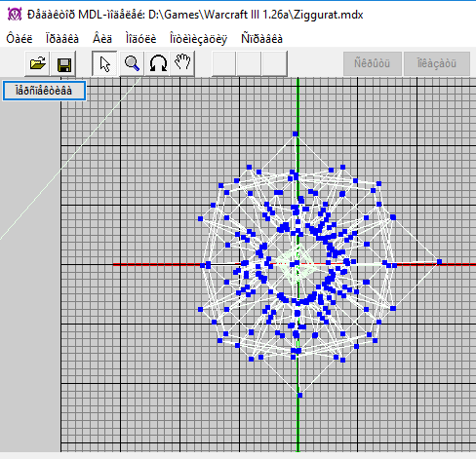The width and height of the screenshot is (476, 459).
Task: Select the arrow pointer tool
Action: click(104, 63)
